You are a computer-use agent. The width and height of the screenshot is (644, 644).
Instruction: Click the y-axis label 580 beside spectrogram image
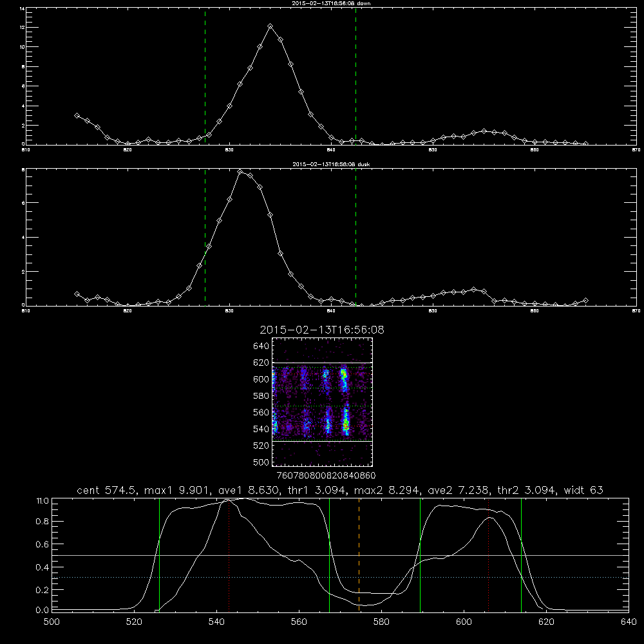coord(261,395)
